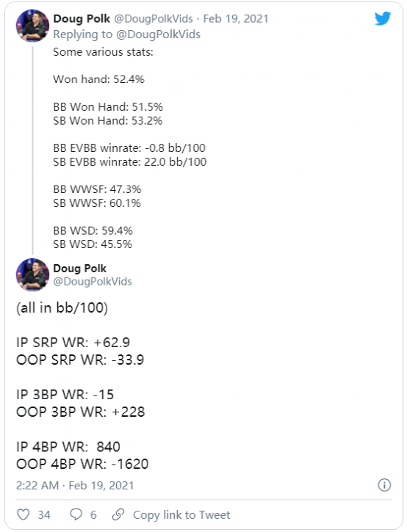
Task: Like the tweet with the heart icon
Action: (x=23, y=514)
